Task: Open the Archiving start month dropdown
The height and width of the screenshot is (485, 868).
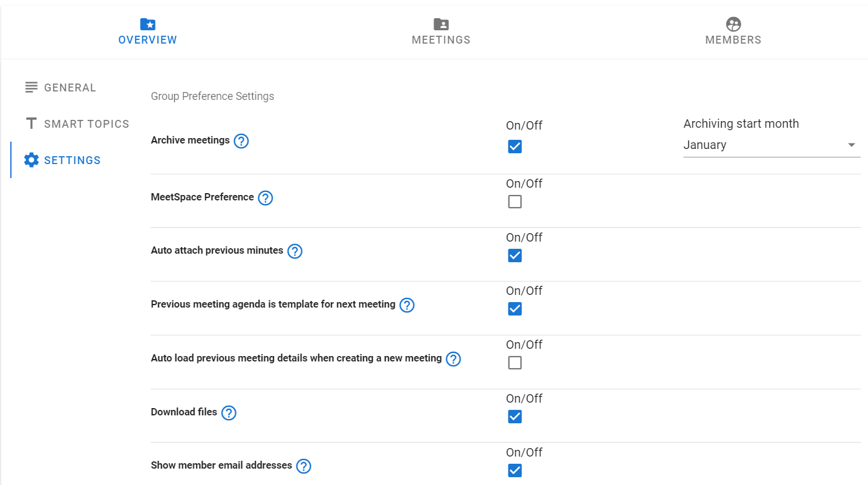Action: [772, 145]
